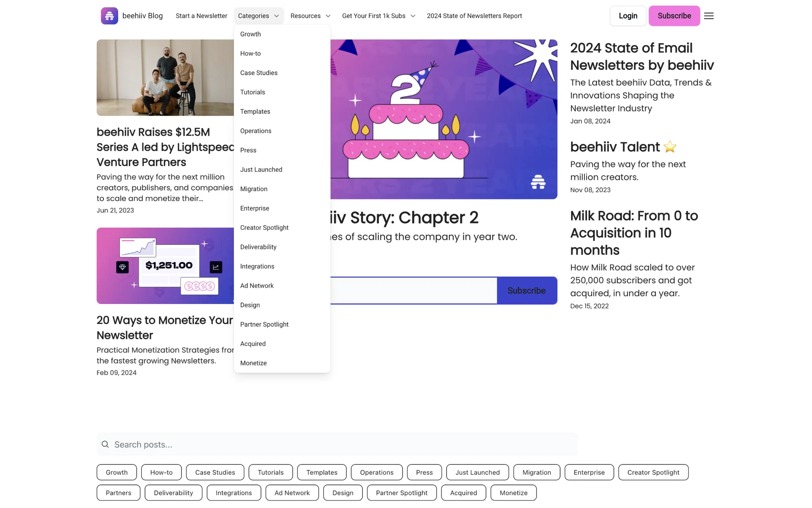Expand Get Your First 1k Subs menu
The height and width of the screenshot is (508, 812).
coord(378,16)
